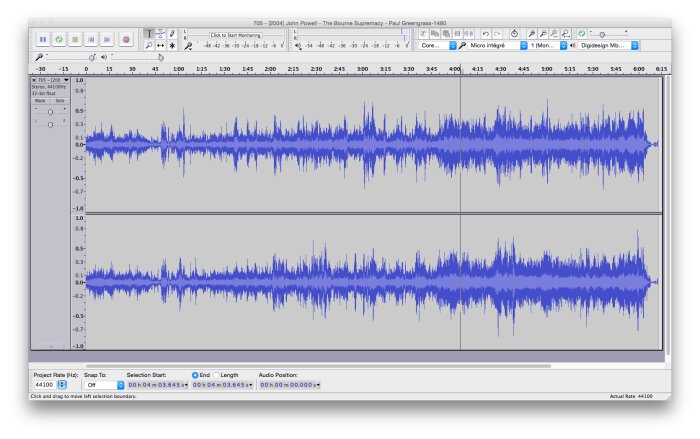Click the green loop Play button
This screenshot has width=700, height=439.
(59, 39)
